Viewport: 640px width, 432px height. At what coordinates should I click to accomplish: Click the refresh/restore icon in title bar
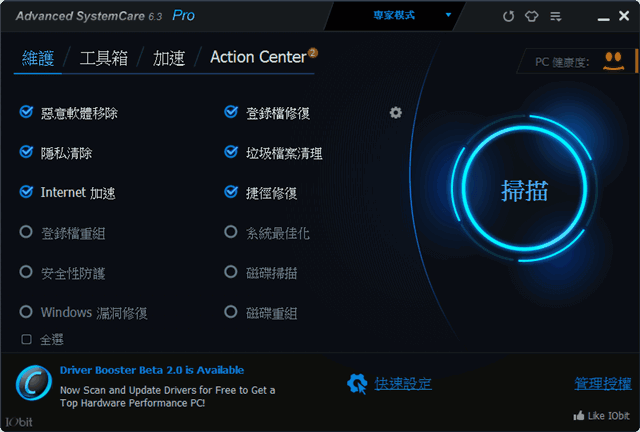508,16
